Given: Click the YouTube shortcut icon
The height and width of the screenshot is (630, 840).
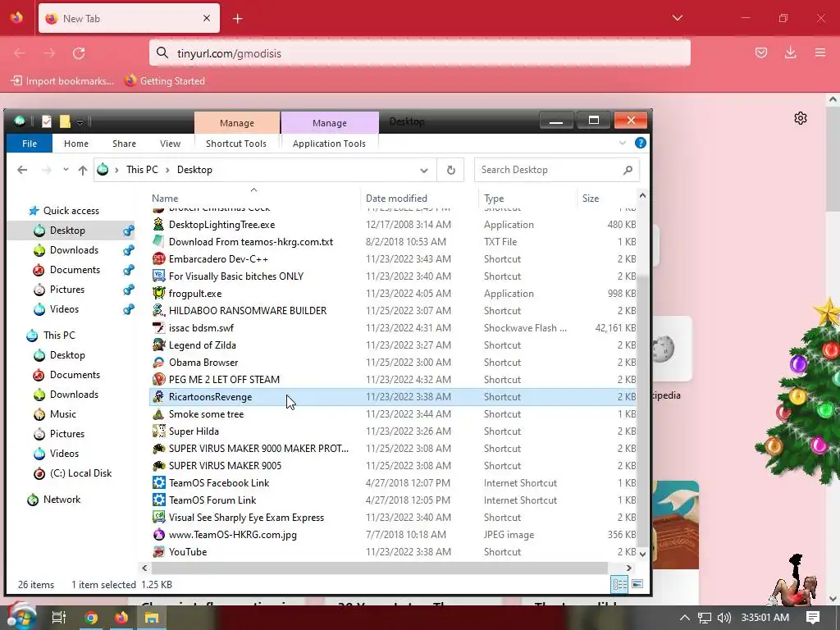Looking at the screenshot, I should click(x=158, y=552).
